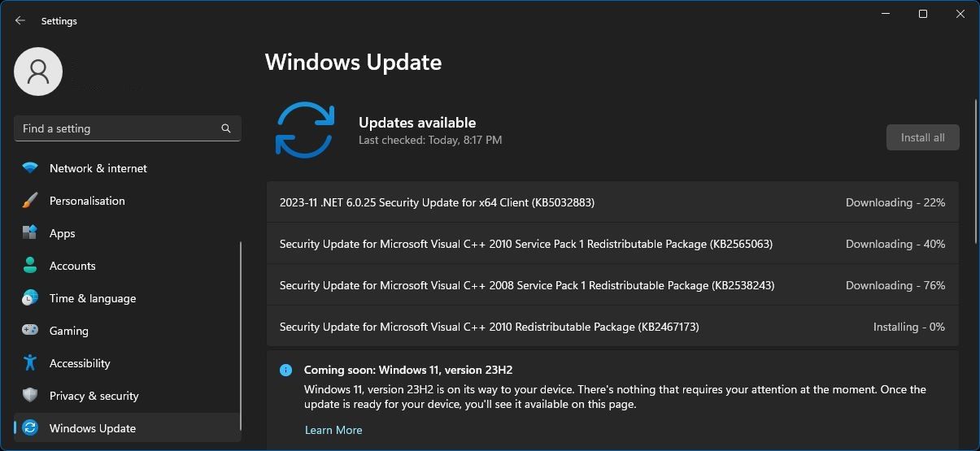
Task: Type in the Find a setting box
Action: (x=118, y=128)
